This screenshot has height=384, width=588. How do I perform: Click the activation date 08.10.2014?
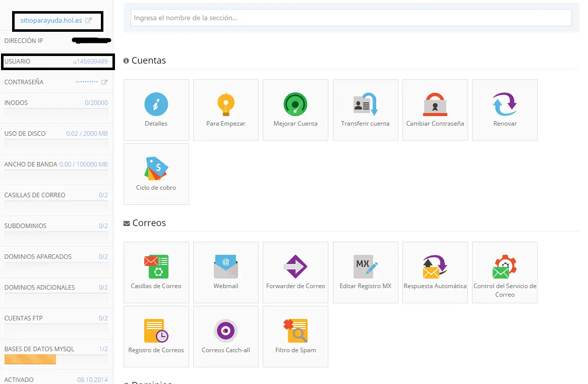pos(93,379)
